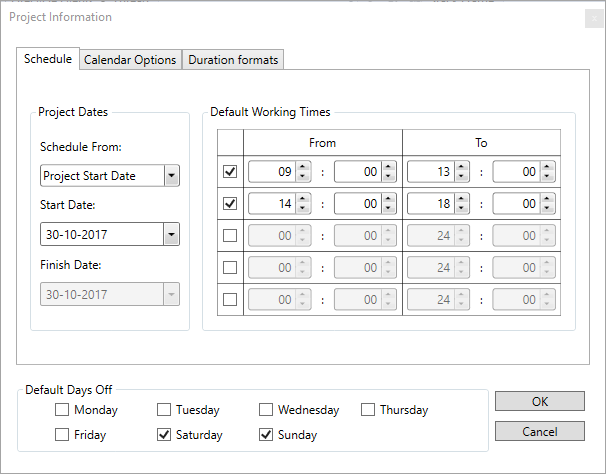The height and width of the screenshot is (474, 606).
Task: Increase second row From hour above 14
Action: click(304, 199)
